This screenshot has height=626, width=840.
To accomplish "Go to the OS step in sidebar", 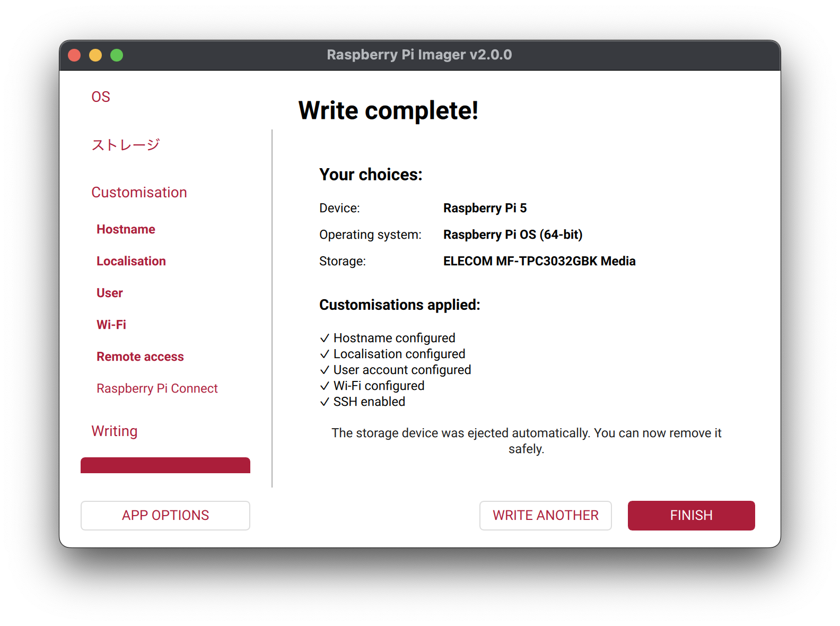I will point(101,97).
